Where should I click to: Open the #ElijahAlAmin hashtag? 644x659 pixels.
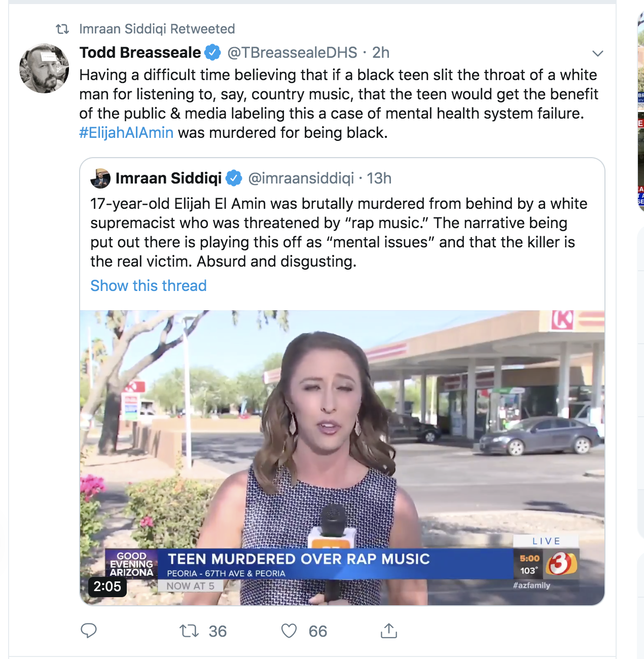[x=126, y=133]
